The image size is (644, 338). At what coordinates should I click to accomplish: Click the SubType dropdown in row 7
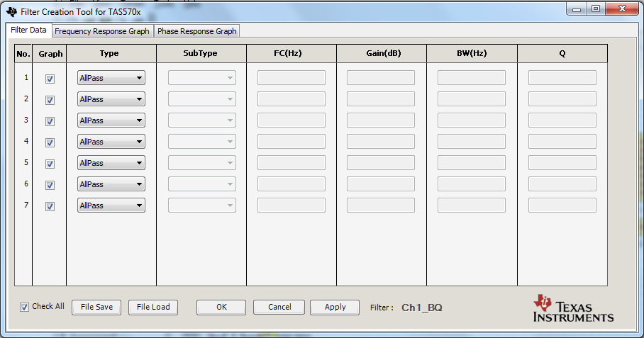(x=202, y=205)
